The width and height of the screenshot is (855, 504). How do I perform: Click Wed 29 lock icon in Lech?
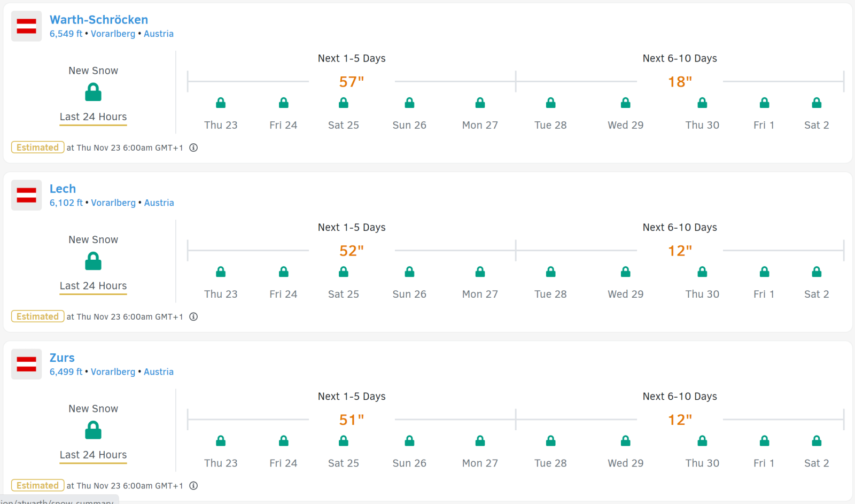(x=626, y=272)
